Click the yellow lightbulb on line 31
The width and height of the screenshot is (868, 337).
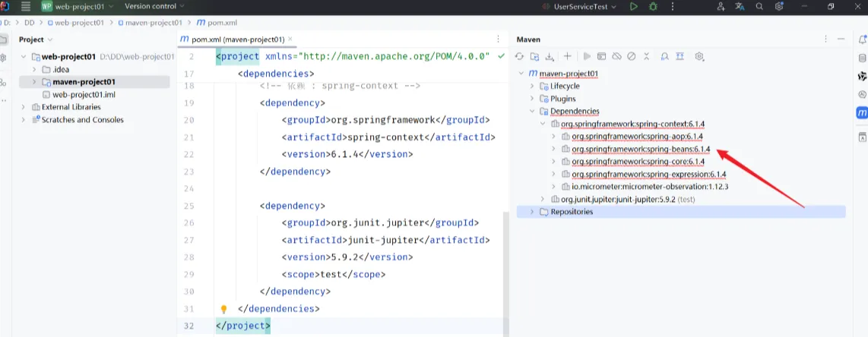point(224,309)
